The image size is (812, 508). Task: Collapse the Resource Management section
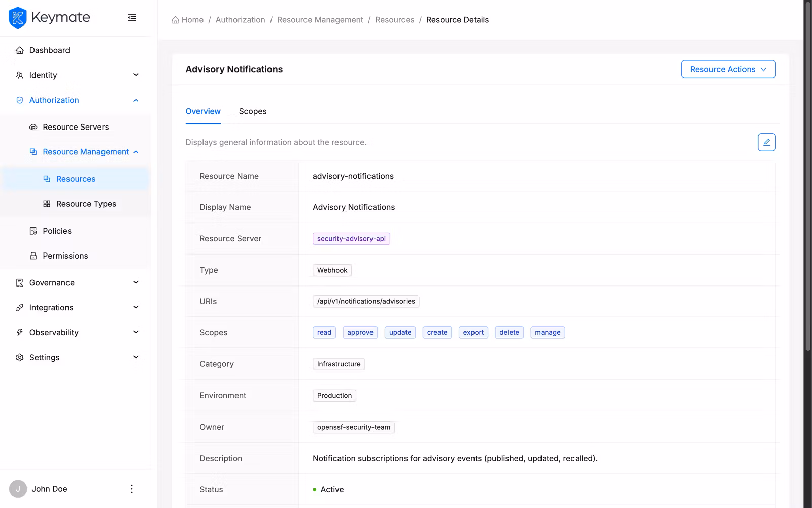(x=136, y=151)
